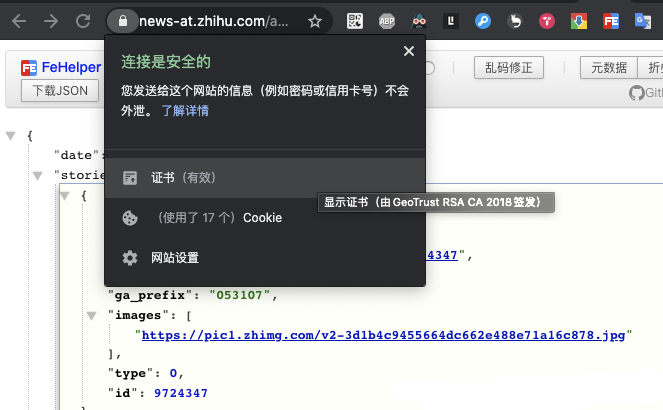Collapse the root JSON object
The height and width of the screenshot is (410, 663).
(11, 136)
